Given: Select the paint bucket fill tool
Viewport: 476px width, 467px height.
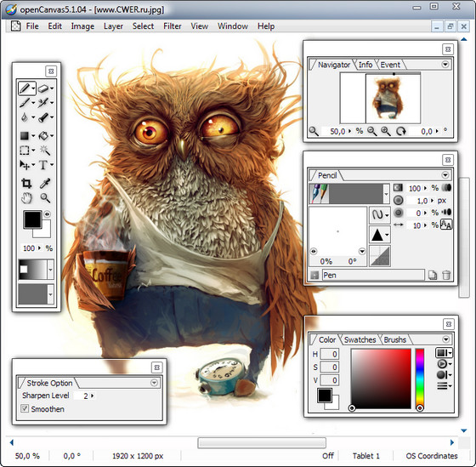Looking at the screenshot, I should [x=43, y=135].
